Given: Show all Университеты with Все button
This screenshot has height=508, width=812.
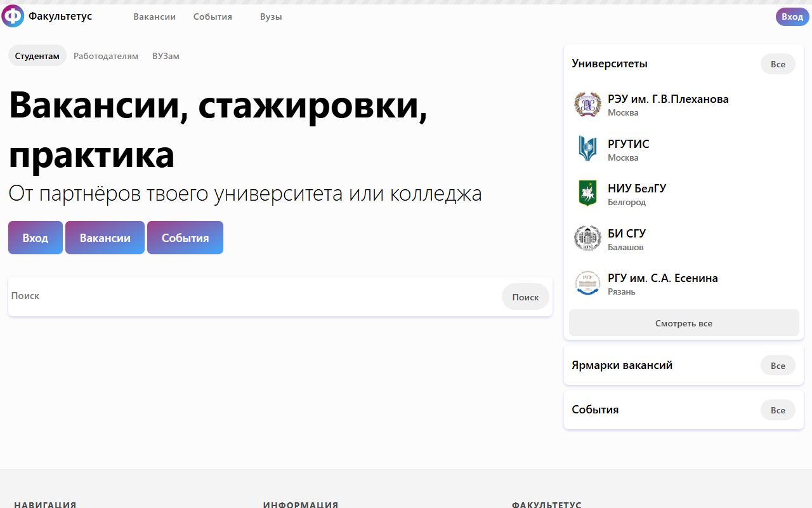Looking at the screenshot, I should click(778, 64).
